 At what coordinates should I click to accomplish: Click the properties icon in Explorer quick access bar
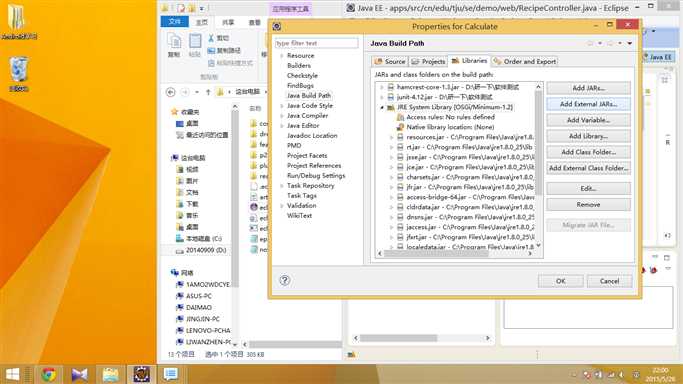pos(181,8)
